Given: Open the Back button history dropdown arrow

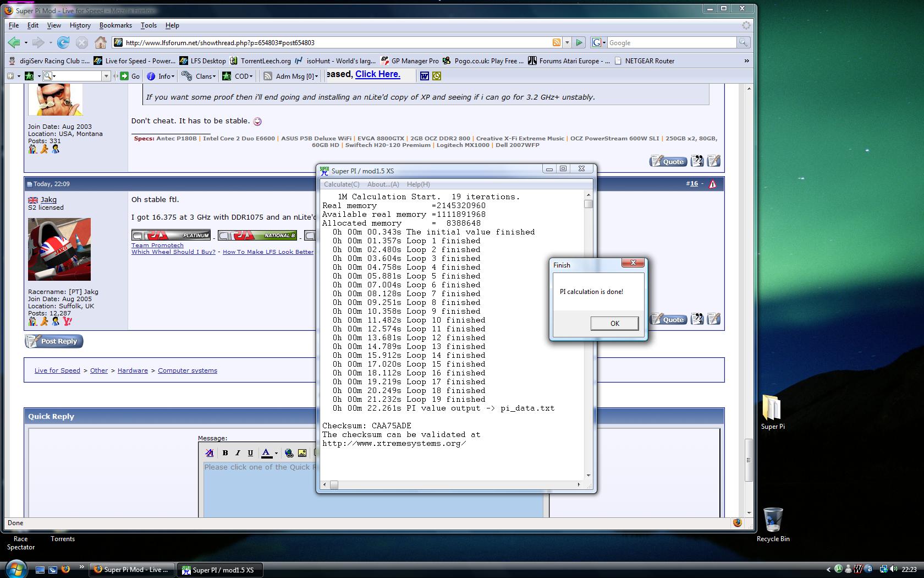Looking at the screenshot, I should [25, 42].
